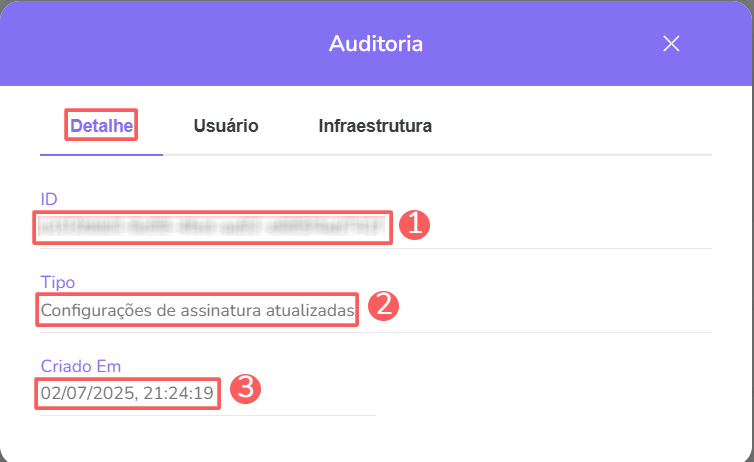Viewport: 754px width, 462px height.
Task: Click the purple underline beneath Detalhe tab
Action: [x=101, y=155]
